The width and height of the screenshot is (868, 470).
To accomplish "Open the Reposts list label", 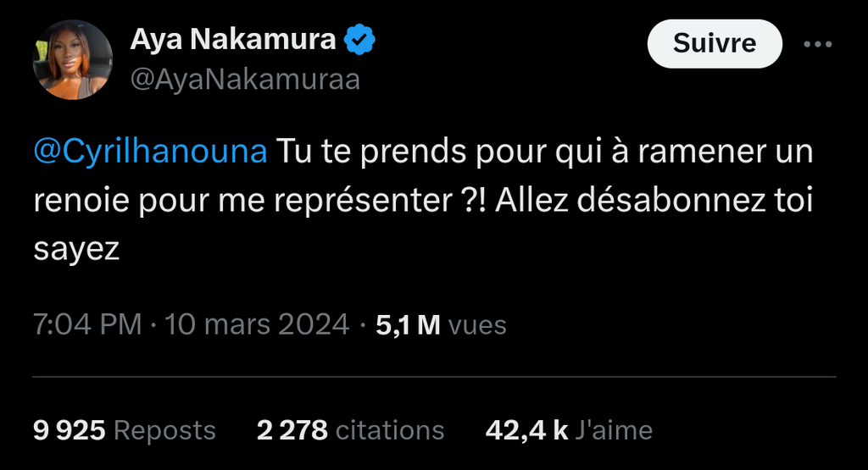I will tap(164, 430).
